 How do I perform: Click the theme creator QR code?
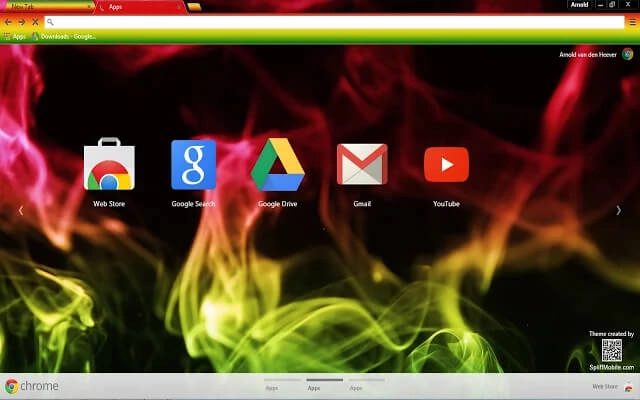pyautogui.click(x=611, y=350)
